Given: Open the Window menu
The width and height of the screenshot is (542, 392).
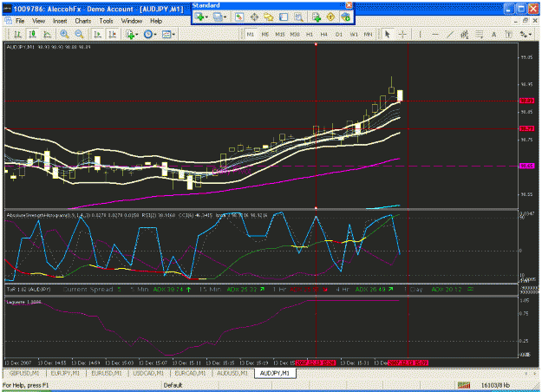Looking at the screenshot, I should [131, 21].
